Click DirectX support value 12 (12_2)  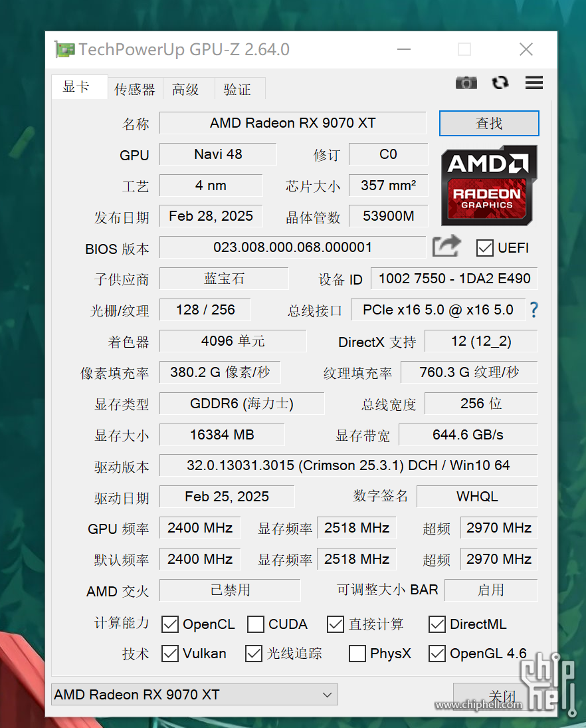coord(481,341)
